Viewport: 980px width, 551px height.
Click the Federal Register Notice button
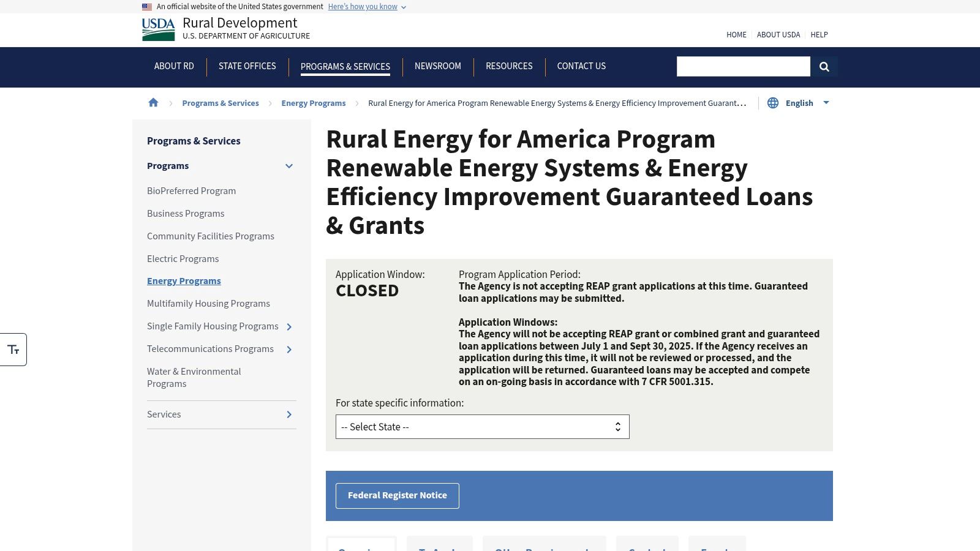pos(398,496)
